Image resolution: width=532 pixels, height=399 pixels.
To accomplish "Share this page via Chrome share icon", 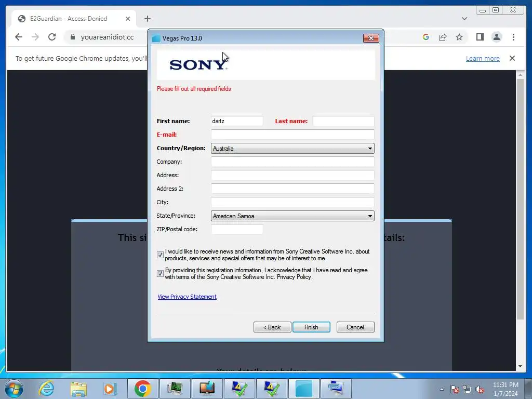I will 443,37.
